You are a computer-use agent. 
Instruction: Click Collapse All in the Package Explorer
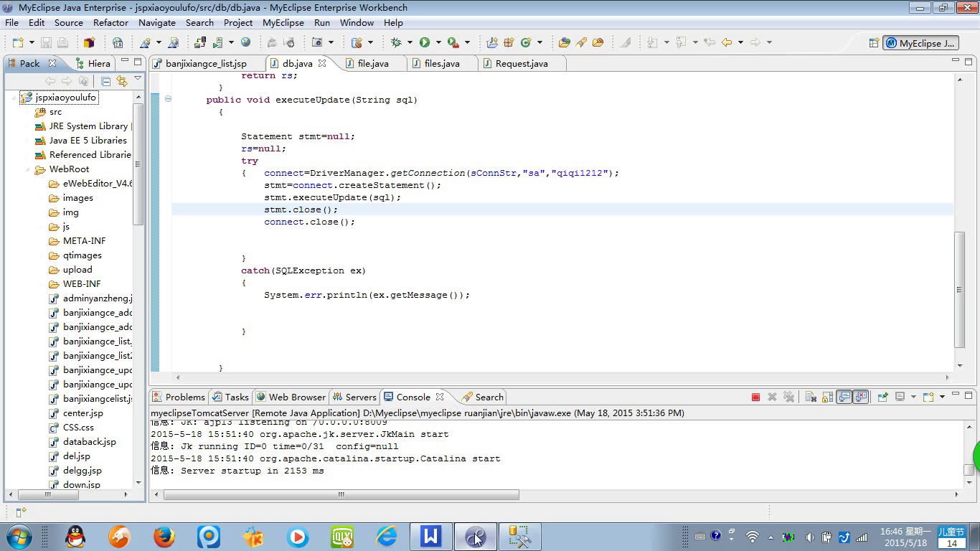pos(105,81)
